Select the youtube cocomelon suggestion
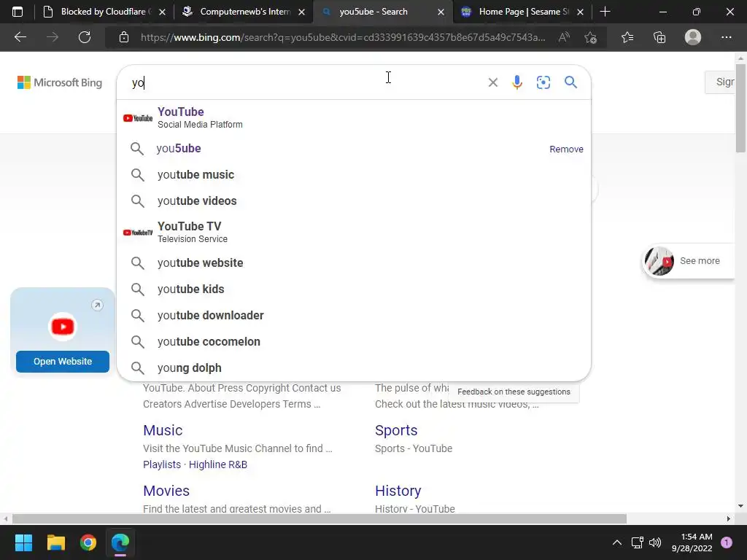Viewport: 747px width, 560px height. pos(354,341)
